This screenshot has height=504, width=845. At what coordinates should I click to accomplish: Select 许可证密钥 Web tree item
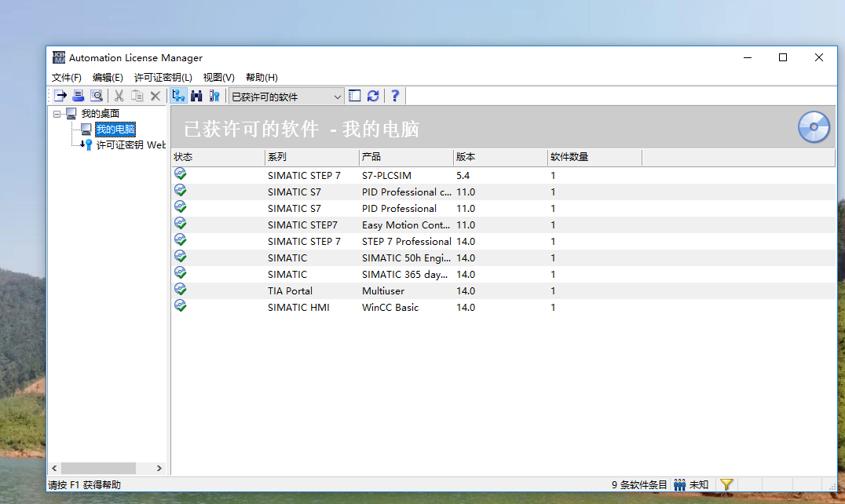click(130, 145)
